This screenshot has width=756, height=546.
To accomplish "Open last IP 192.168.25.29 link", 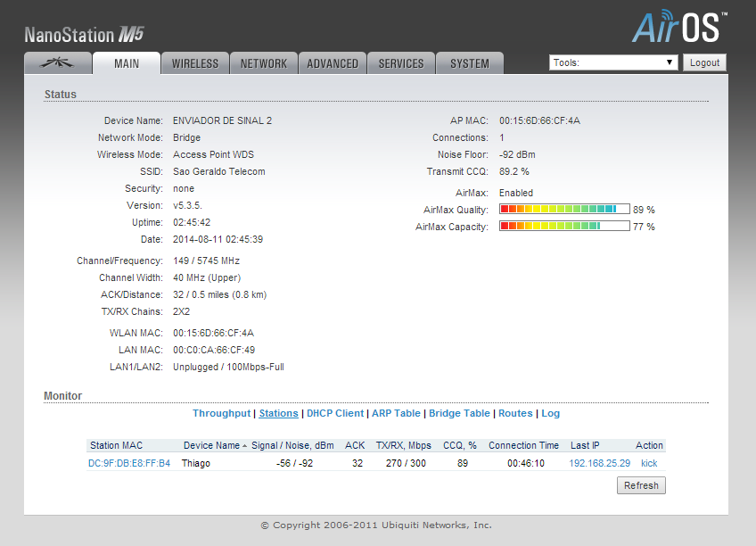I will click(599, 463).
